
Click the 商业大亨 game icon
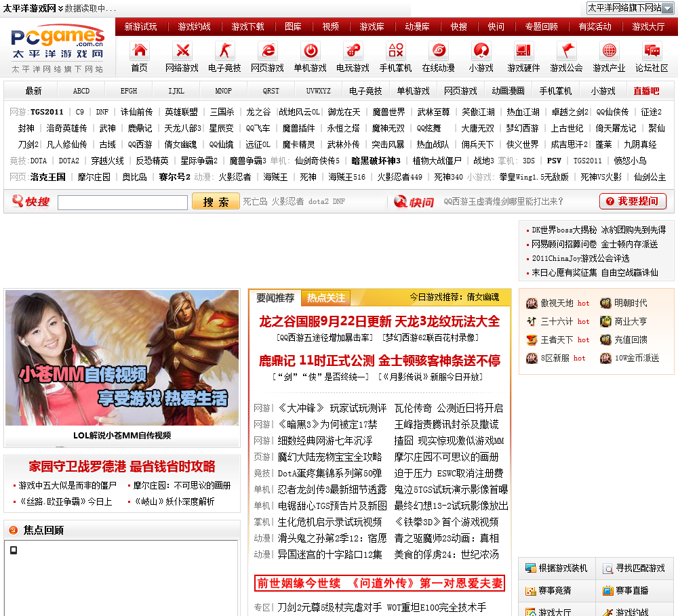(605, 322)
